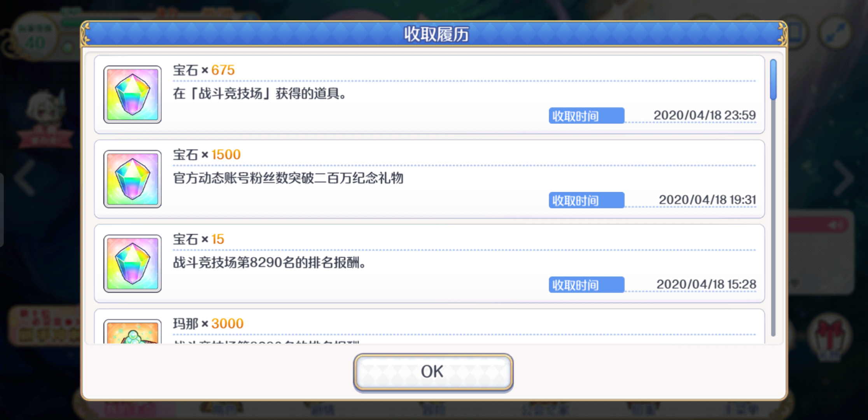Open the 粉丝数突破二百万纪念礼物 entry
Screen dimensions: 868x420
(429, 179)
